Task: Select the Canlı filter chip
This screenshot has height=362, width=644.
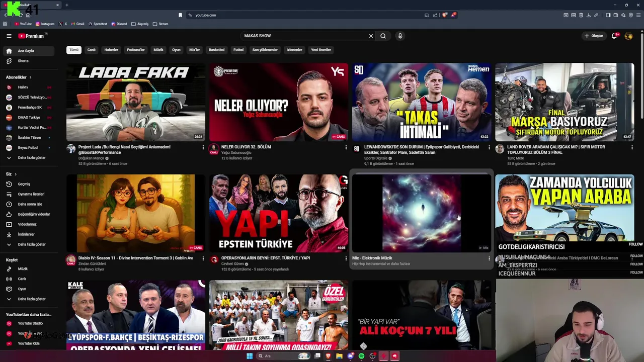Action: point(91,50)
